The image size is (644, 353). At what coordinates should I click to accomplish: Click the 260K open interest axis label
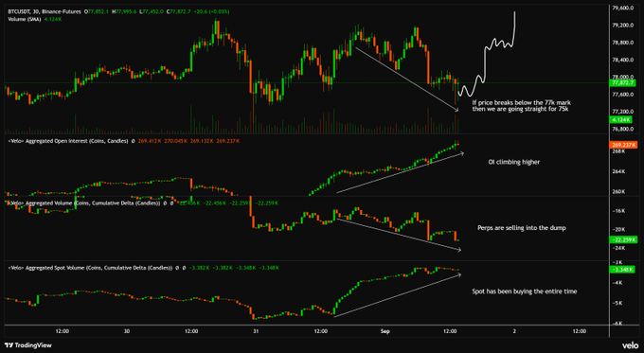pos(618,191)
